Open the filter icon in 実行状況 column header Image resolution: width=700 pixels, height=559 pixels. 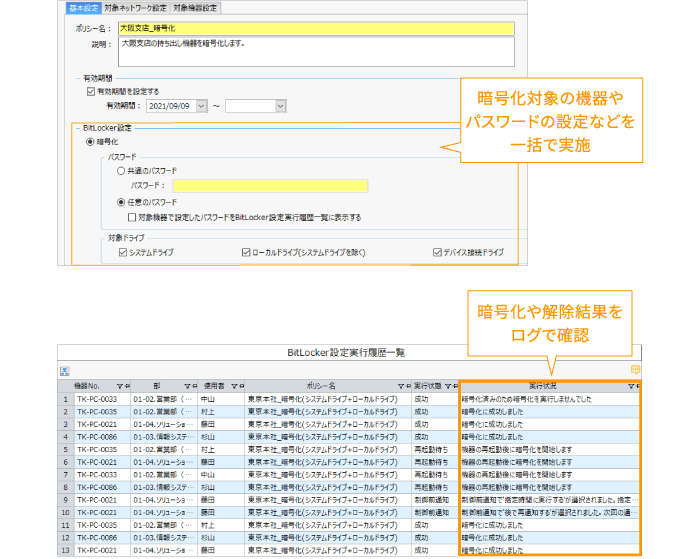(631, 386)
